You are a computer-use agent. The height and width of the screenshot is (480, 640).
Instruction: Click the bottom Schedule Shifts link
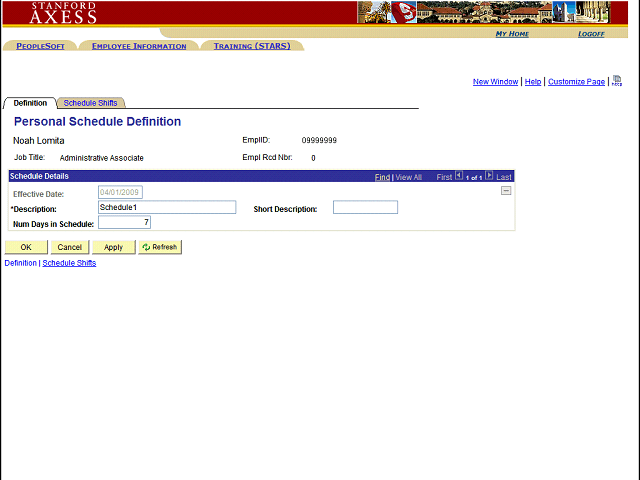pyautogui.click(x=69, y=263)
